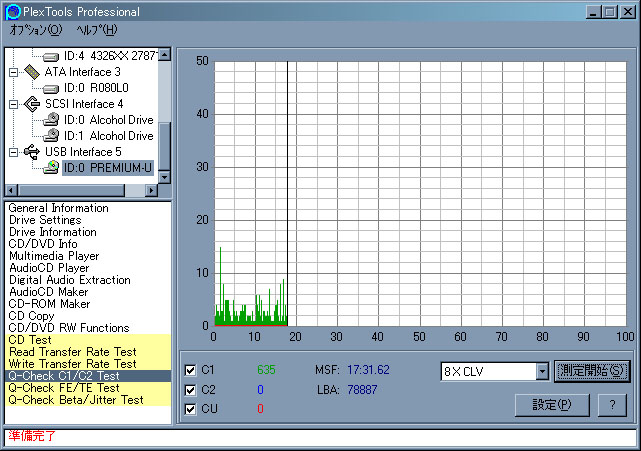
Task: Click the ATA Interface 3 chip icon
Action: coord(32,72)
